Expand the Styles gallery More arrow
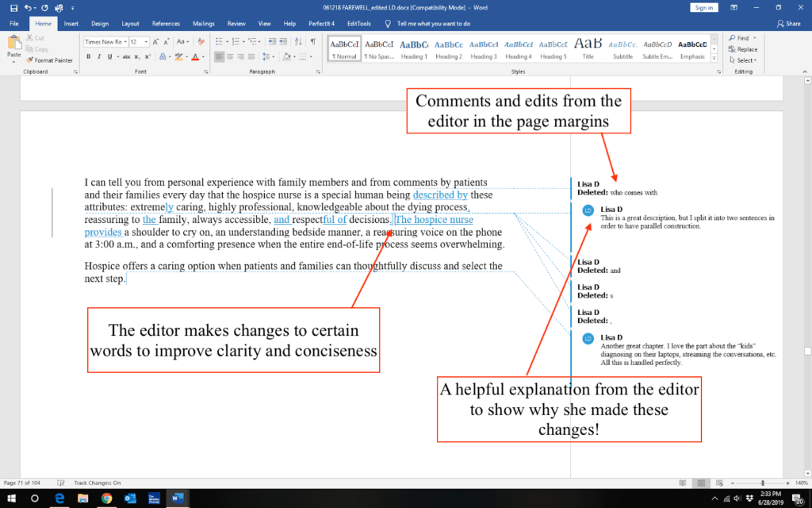812x508 pixels. 714,59
